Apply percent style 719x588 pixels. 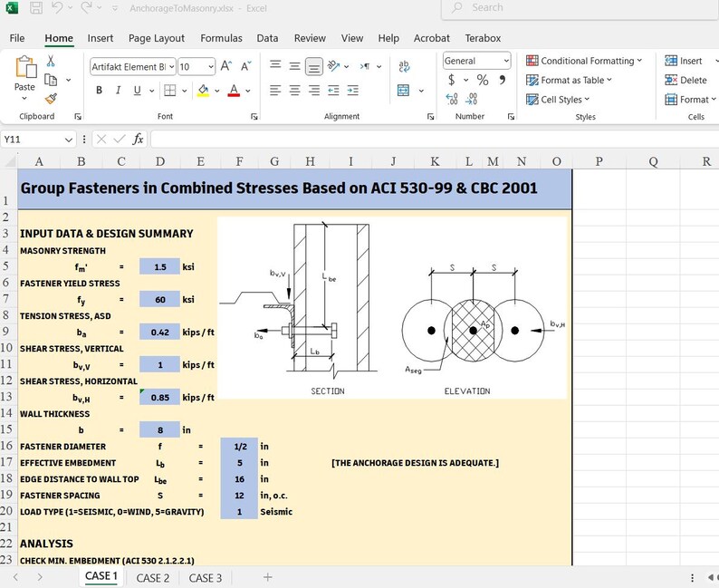tap(483, 81)
